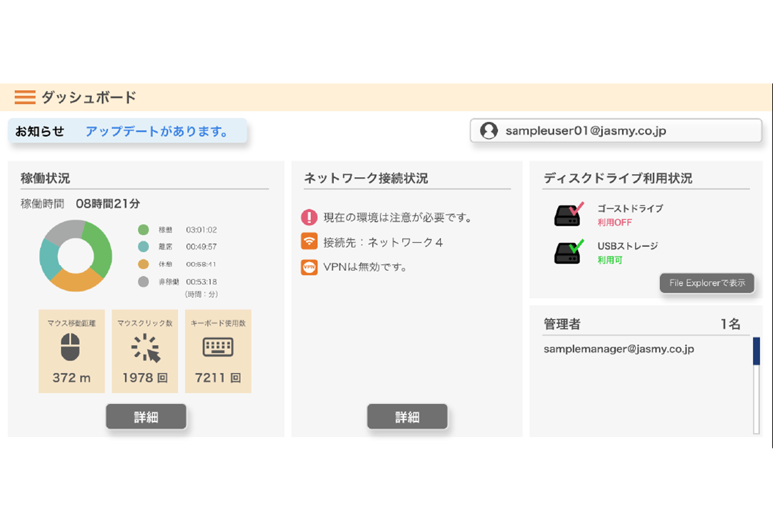Click the USBストレージ label
Viewport: 773px width, 532px height.
tap(628, 246)
